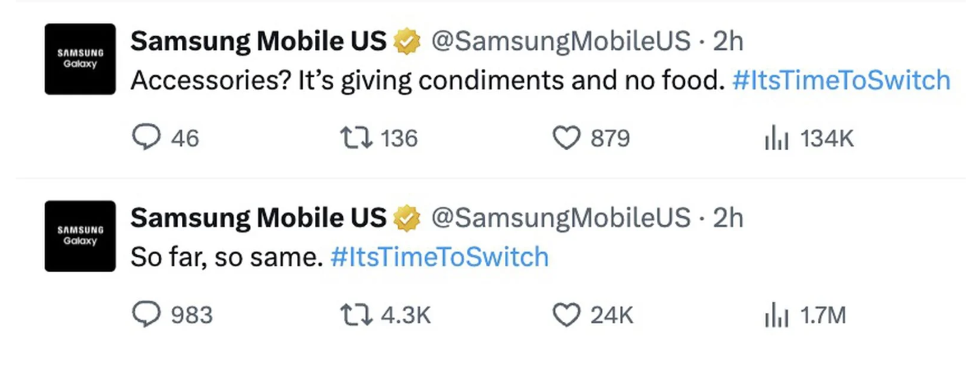This screenshot has width=980, height=375.
Task: Like the tweet showing 24K likes
Action: (565, 315)
